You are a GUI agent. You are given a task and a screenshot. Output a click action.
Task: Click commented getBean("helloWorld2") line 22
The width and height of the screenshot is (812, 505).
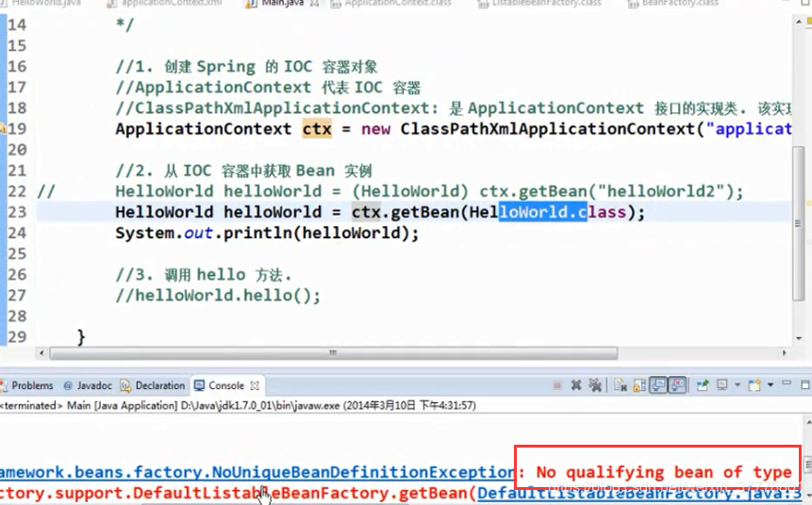(x=429, y=191)
